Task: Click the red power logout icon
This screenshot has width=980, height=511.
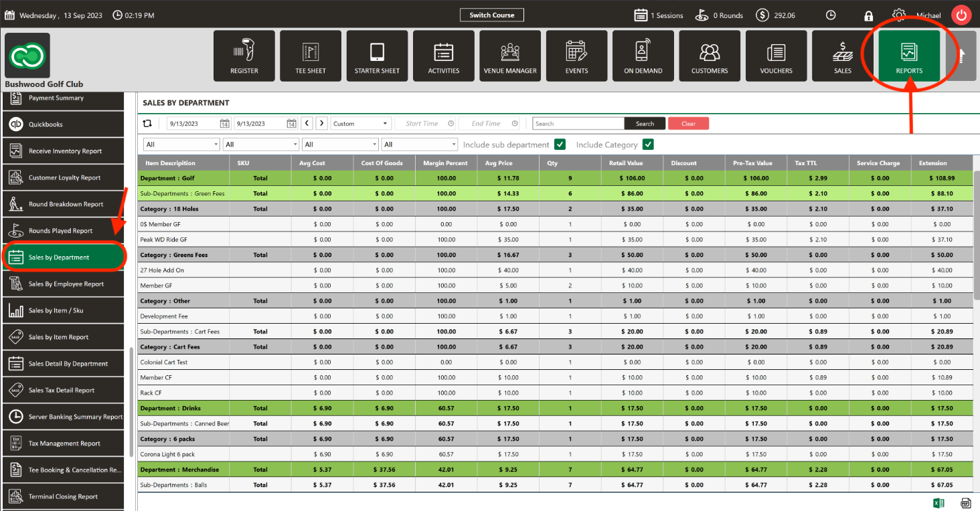Action: [x=961, y=15]
